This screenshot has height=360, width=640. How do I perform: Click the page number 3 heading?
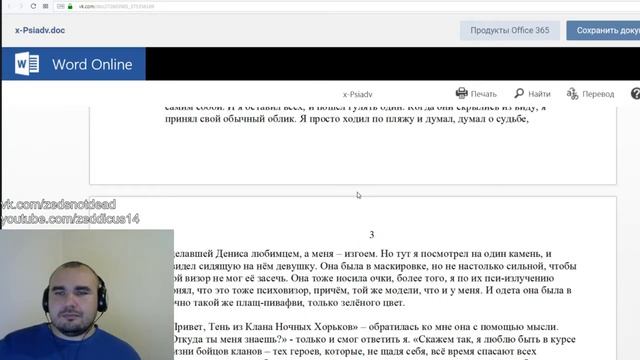371,235
